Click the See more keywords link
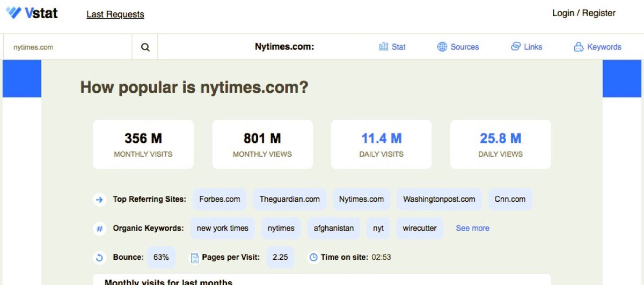 (x=473, y=228)
